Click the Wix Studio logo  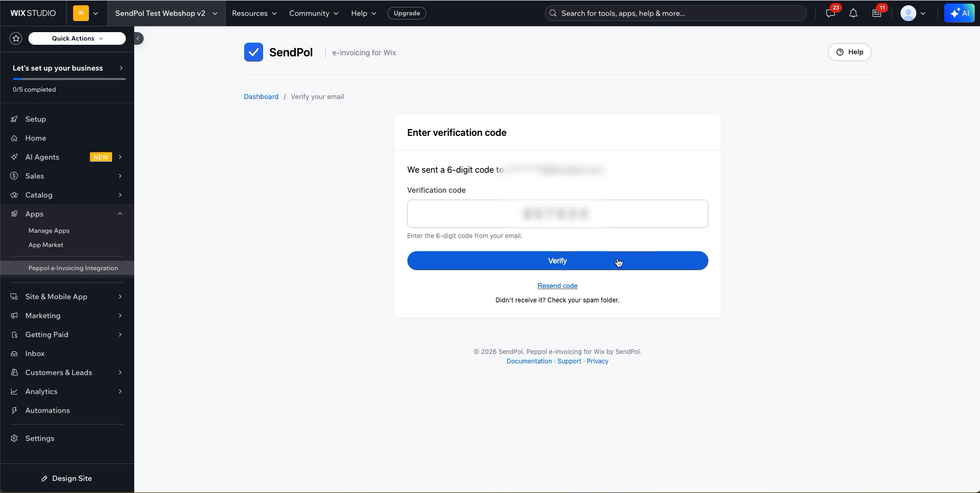33,13
